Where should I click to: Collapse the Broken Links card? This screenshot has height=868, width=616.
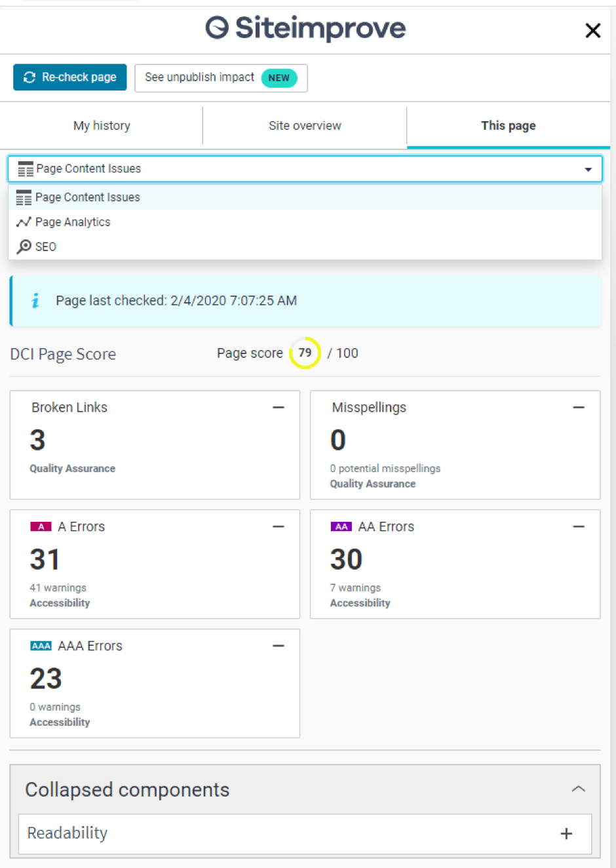pos(279,407)
